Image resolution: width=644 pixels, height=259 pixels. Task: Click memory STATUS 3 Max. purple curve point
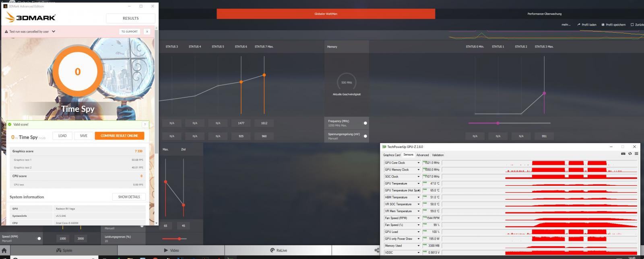pos(544,93)
